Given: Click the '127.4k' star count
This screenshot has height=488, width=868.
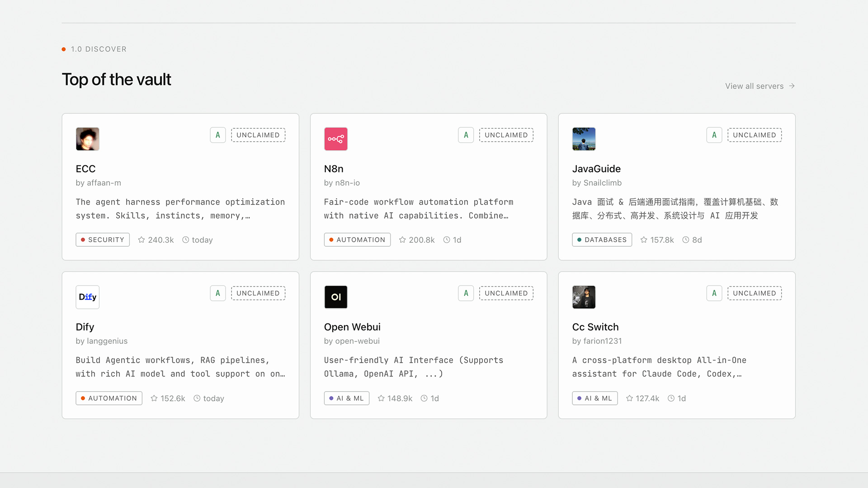Looking at the screenshot, I should [x=647, y=398].
